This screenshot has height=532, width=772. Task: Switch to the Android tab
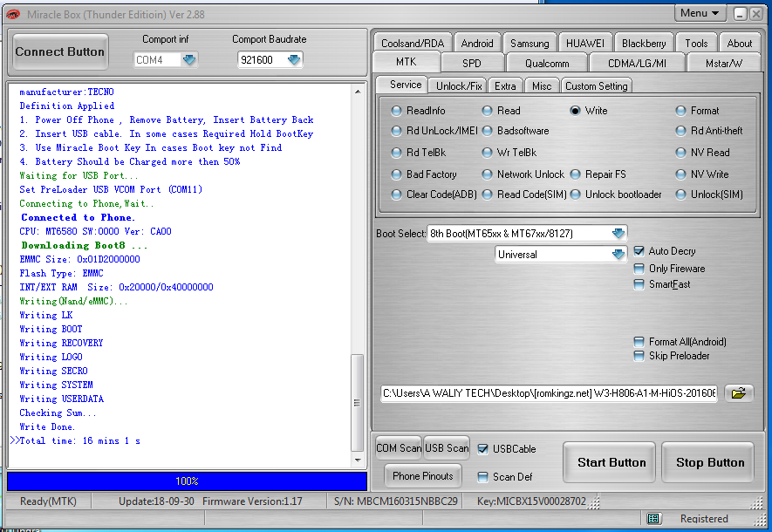(477, 44)
